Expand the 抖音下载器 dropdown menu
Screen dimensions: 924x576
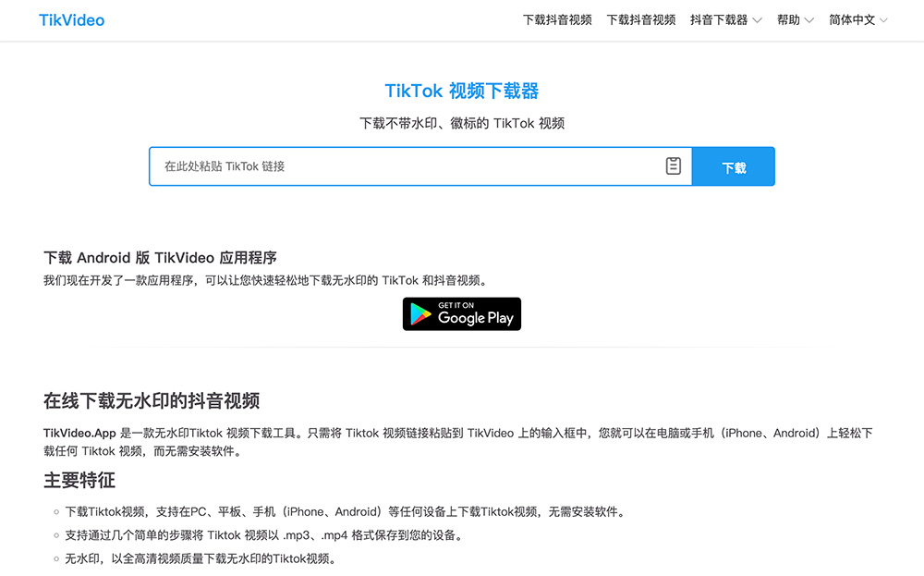click(725, 20)
